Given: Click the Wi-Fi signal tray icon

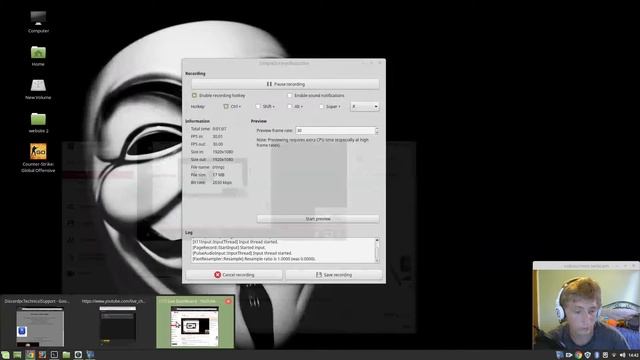Looking at the screenshot, I should 614,355.
